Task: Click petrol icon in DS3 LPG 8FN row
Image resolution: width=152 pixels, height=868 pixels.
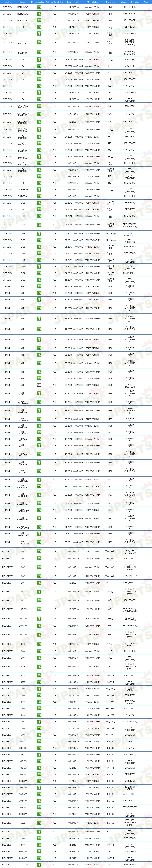Action: pyautogui.click(x=39, y=203)
